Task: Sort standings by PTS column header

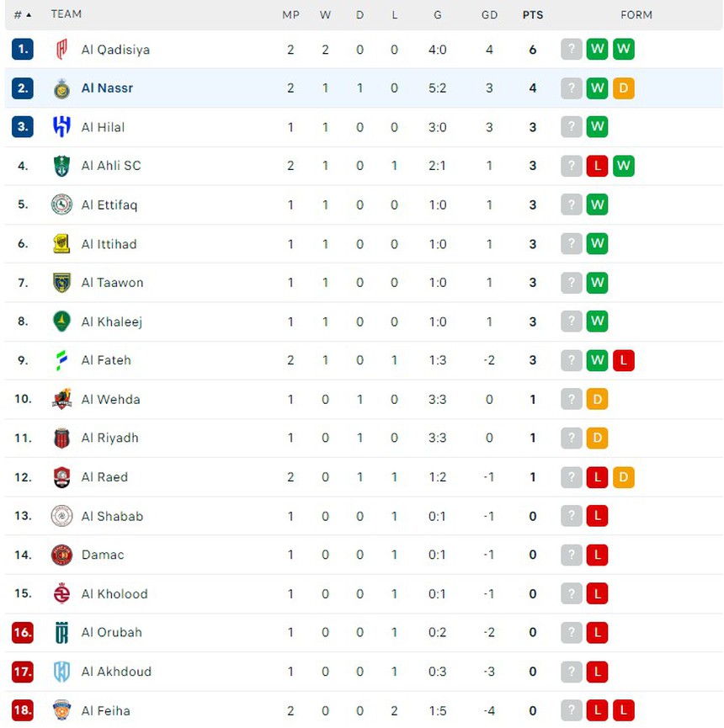Action: (532, 14)
